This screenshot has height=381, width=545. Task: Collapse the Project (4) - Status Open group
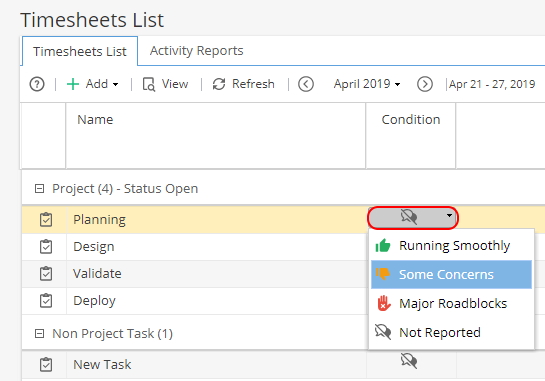pos(40,189)
